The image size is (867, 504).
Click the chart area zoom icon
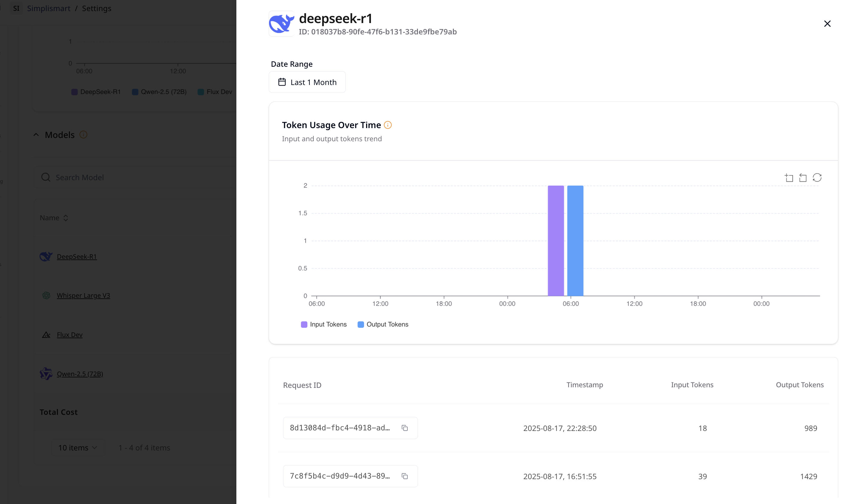789,178
